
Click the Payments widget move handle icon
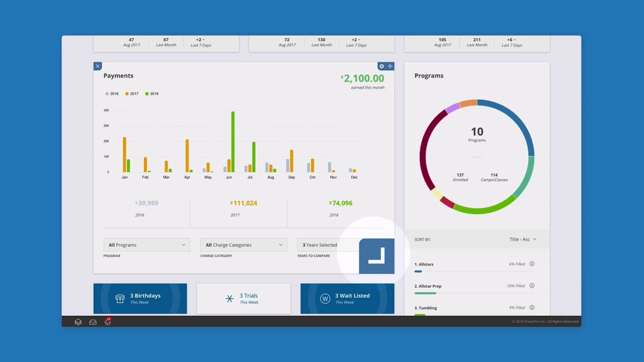click(390, 66)
